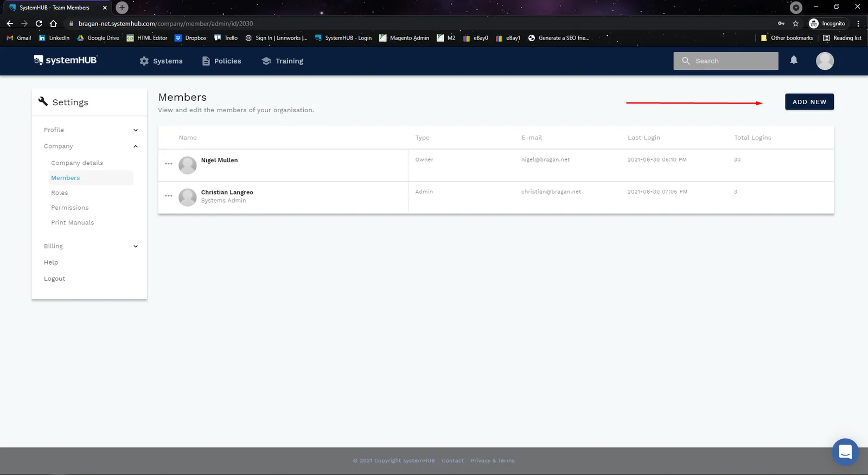
Task: Select Members in sidebar
Action: (x=91, y=178)
